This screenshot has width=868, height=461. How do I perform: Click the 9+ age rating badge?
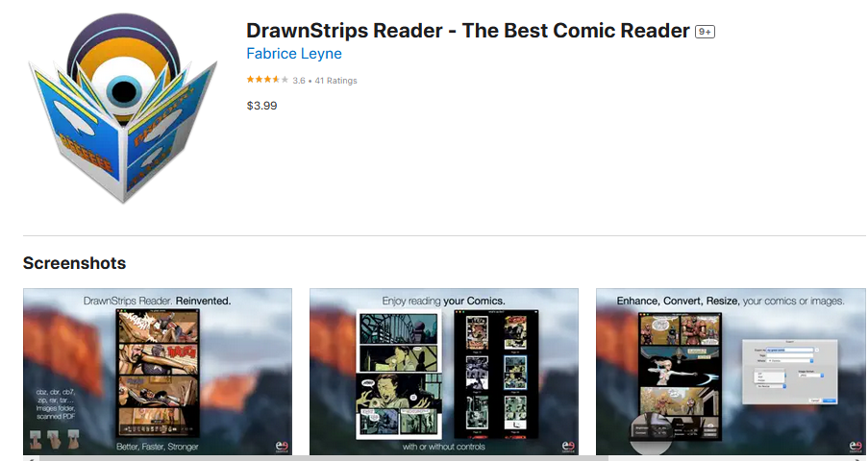coord(705,32)
